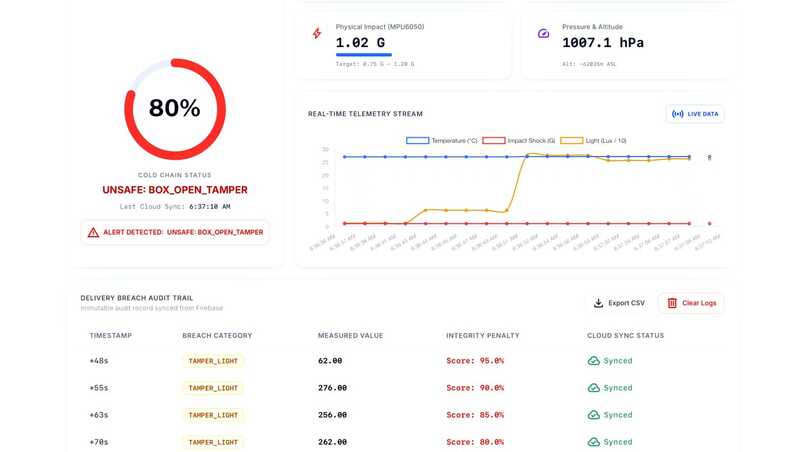The image size is (806, 452).
Task: Click the red lightning Physical Impact icon
Action: [x=317, y=33]
